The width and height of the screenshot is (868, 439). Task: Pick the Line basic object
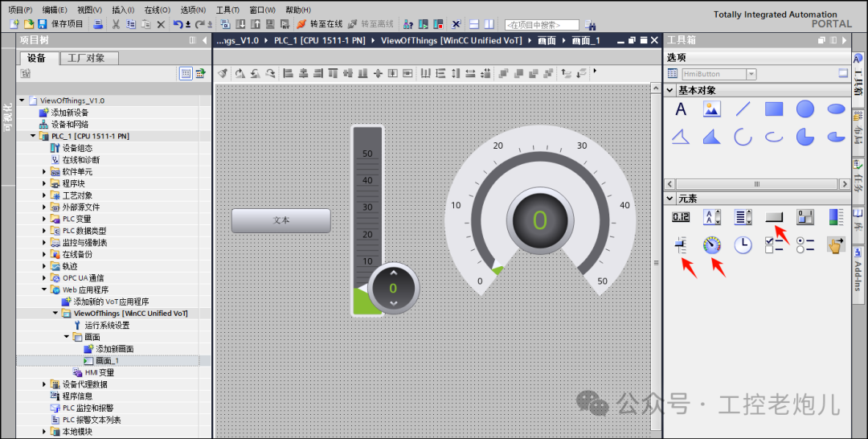[743, 109]
